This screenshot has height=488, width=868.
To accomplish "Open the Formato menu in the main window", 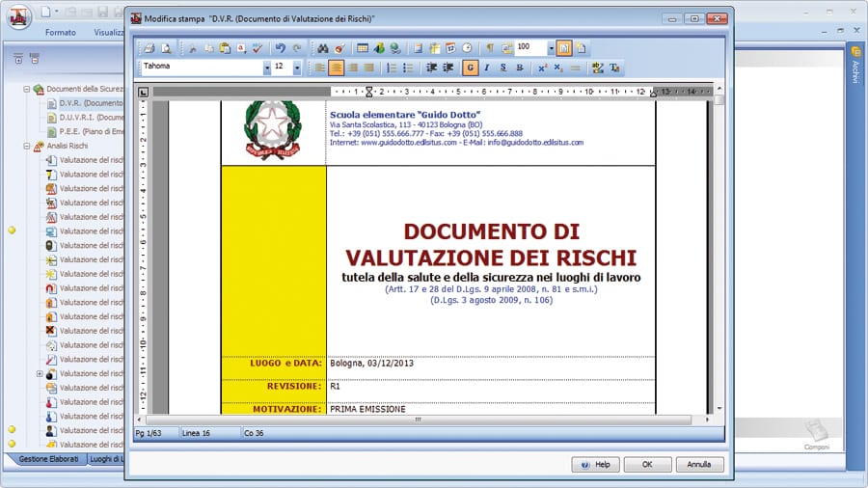I will 61,33.
